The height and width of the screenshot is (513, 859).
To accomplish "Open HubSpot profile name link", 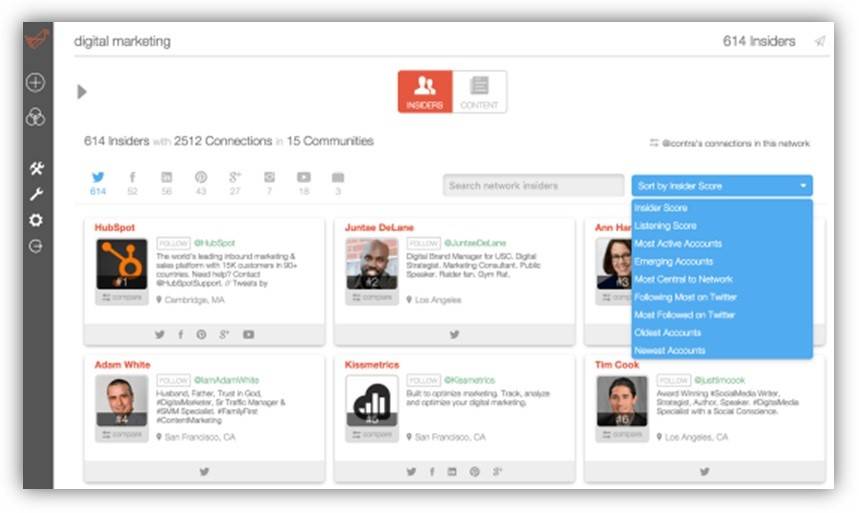I will (x=114, y=227).
